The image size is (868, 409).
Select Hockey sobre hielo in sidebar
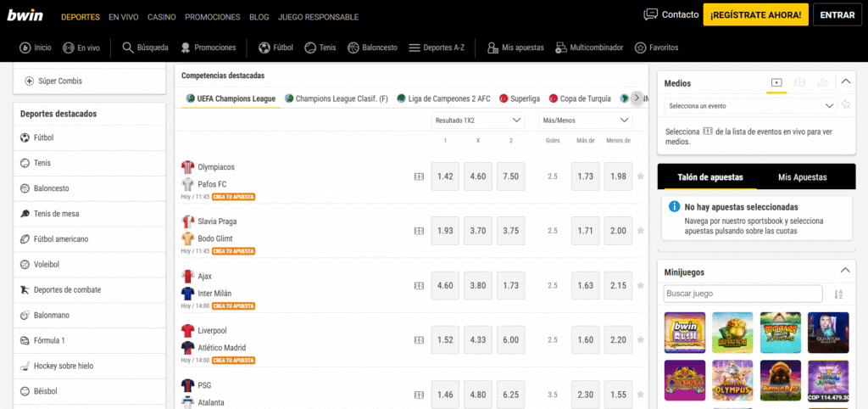point(90,366)
